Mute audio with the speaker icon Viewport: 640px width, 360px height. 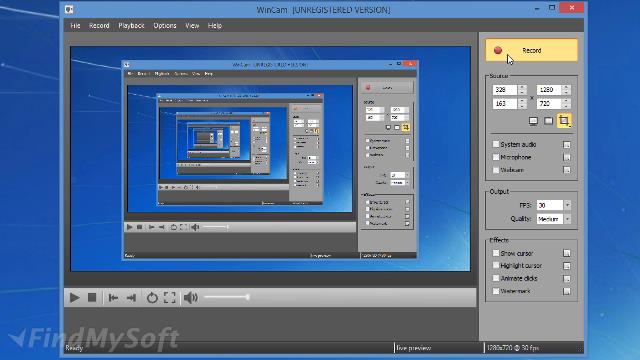pyautogui.click(x=191, y=298)
